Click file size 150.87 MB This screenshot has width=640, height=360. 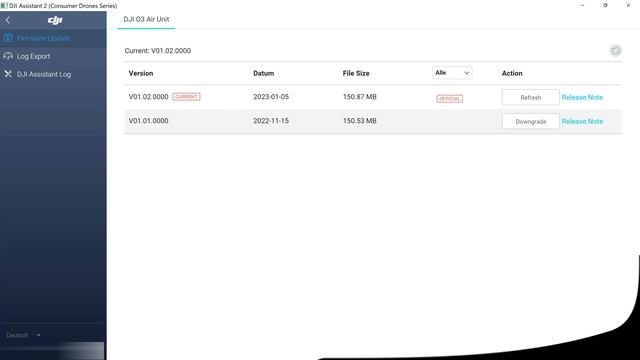(359, 97)
